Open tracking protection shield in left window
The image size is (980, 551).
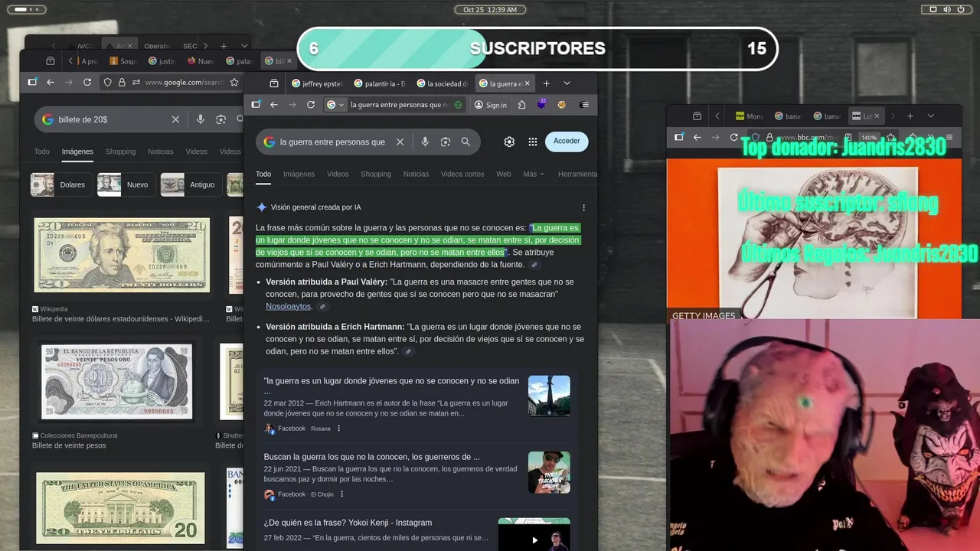tap(107, 82)
